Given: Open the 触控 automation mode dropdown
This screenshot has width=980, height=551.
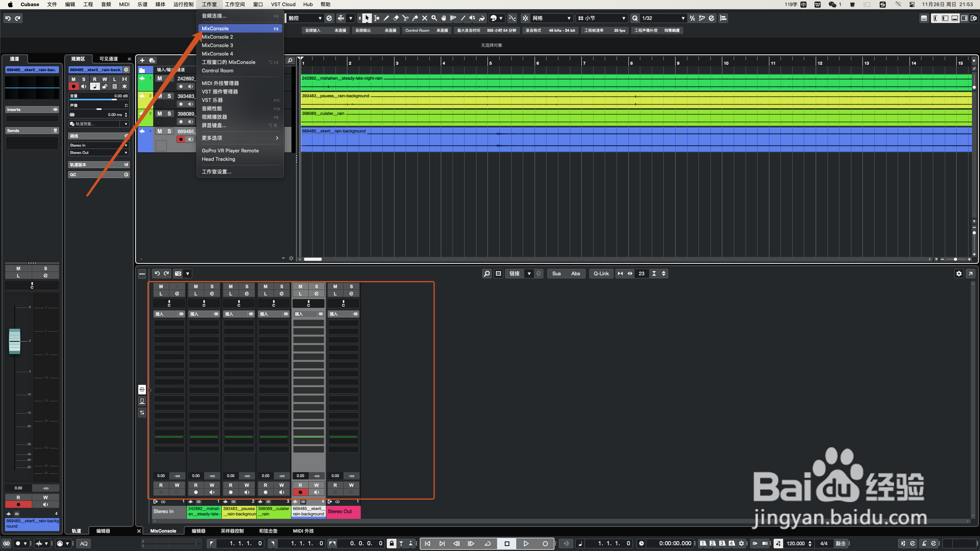Looking at the screenshot, I should (305, 18).
